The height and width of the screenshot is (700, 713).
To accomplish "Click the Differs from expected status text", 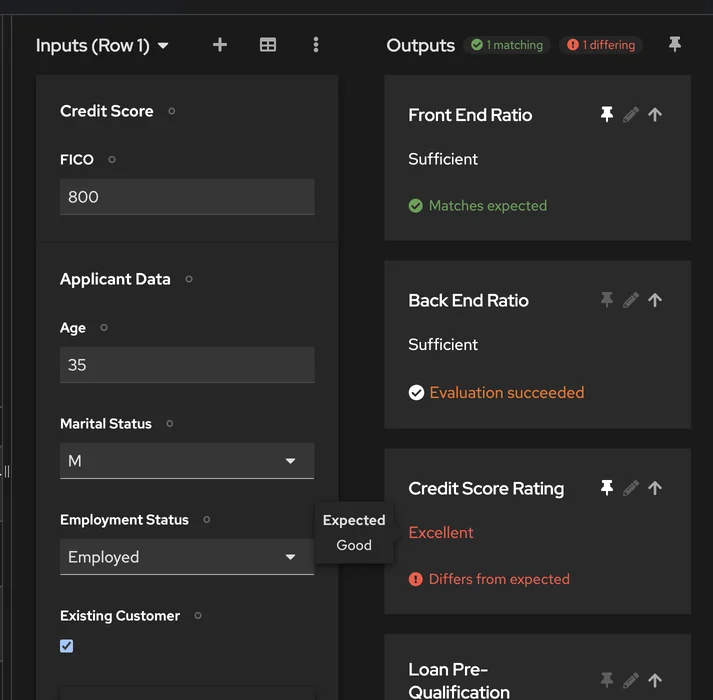I will tap(499, 579).
